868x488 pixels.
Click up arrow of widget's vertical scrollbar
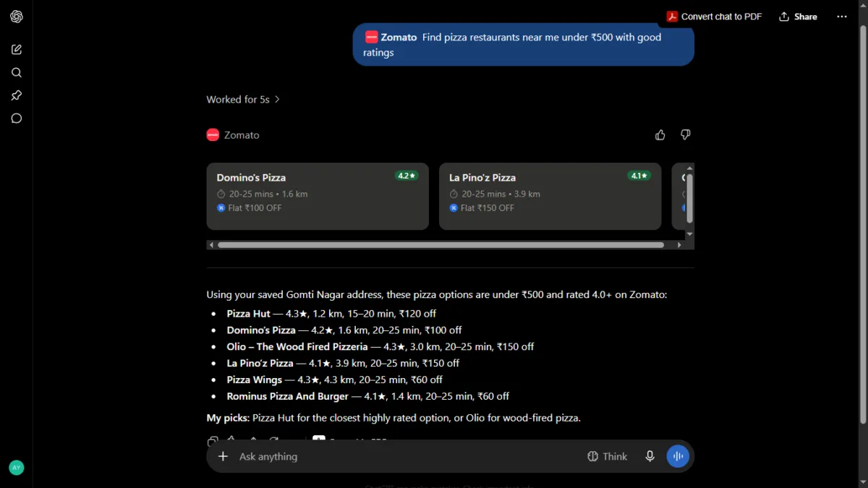(x=689, y=168)
